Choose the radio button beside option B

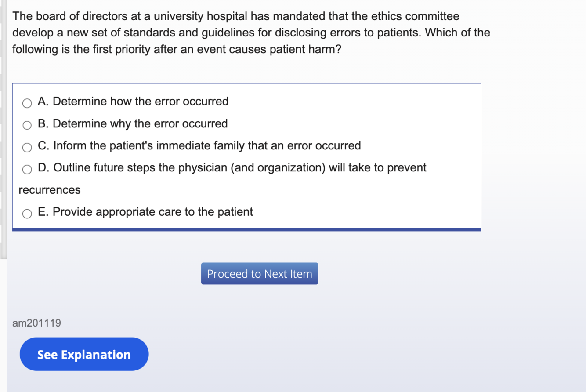[27, 125]
